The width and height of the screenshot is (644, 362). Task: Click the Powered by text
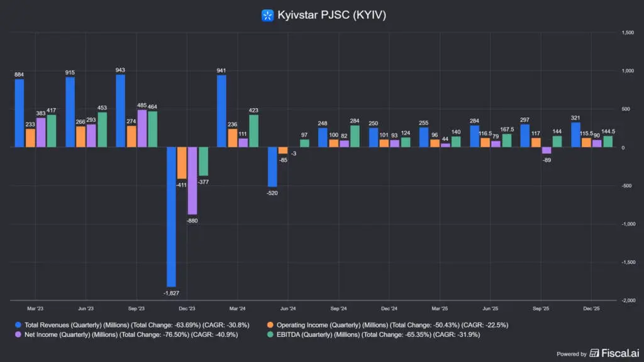[572, 354]
